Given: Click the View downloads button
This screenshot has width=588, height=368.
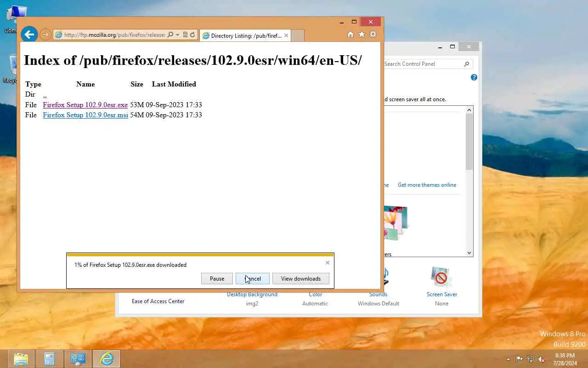Looking at the screenshot, I should 301,278.
